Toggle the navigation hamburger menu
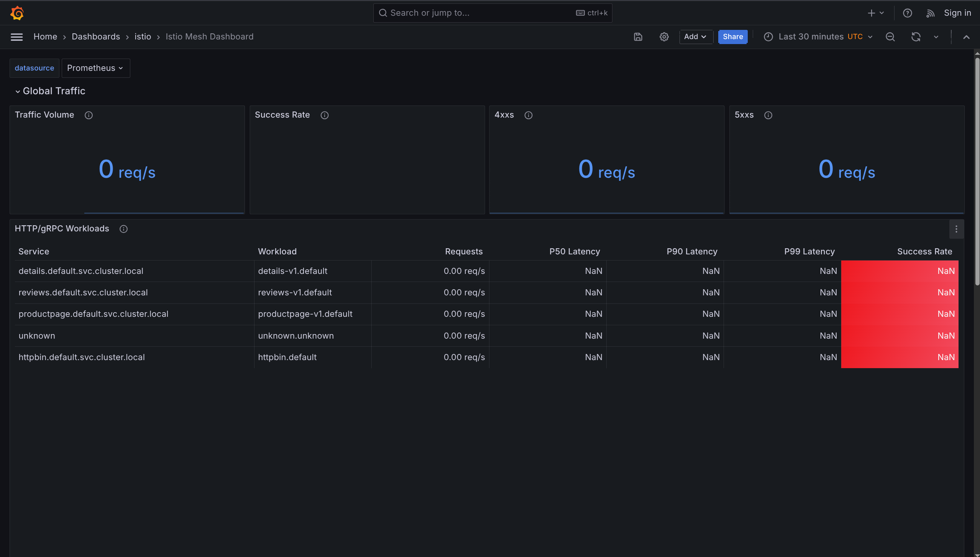This screenshot has width=980, height=557. click(17, 37)
